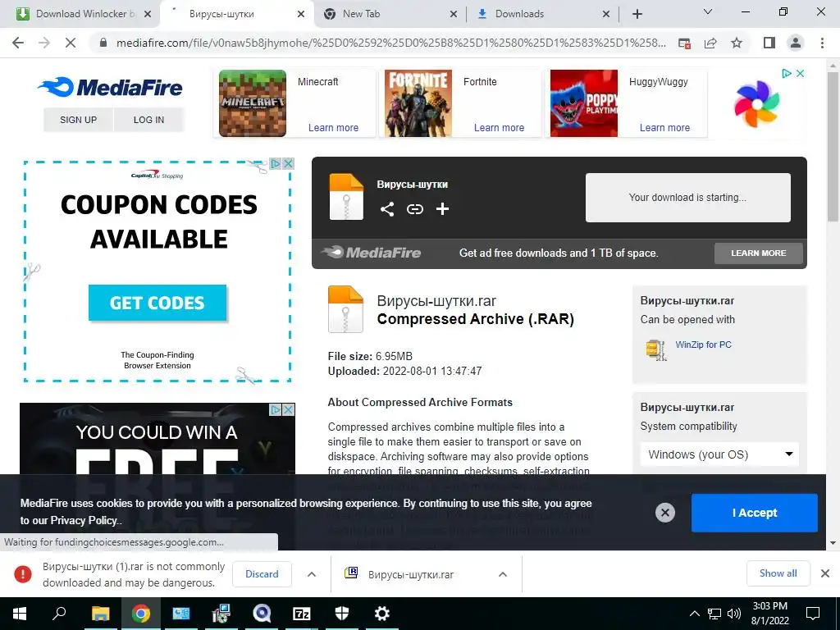Image resolution: width=840 pixels, height=630 pixels.
Task: Open the tab search chevron
Action: pyautogui.click(x=708, y=11)
